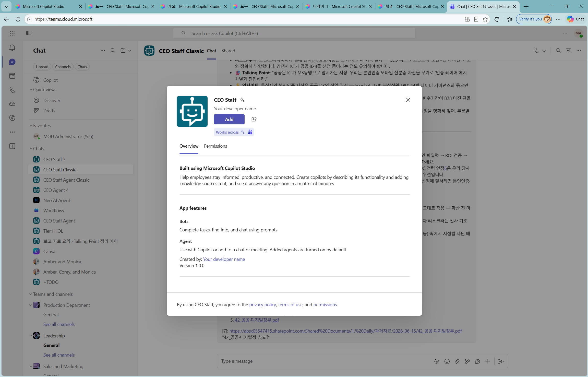Image resolution: width=588 pixels, height=377 pixels.
Task: Open the Tier1 HOL chat
Action: (x=81, y=231)
